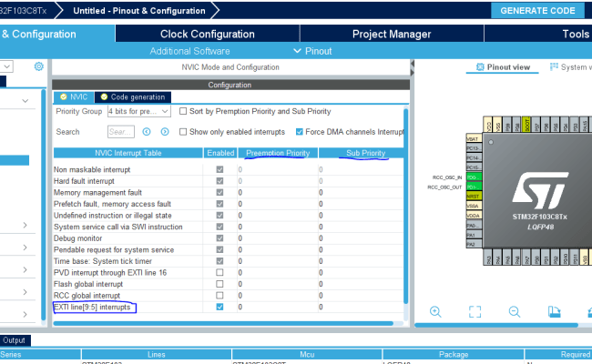Switch to Project Manager tab

pyautogui.click(x=392, y=34)
